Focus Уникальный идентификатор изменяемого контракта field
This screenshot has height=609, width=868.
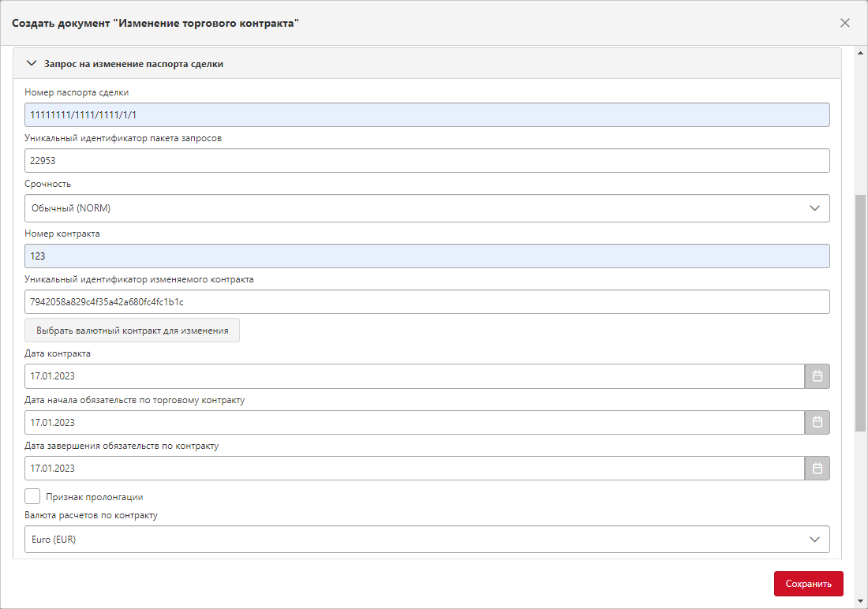click(427, 301)
